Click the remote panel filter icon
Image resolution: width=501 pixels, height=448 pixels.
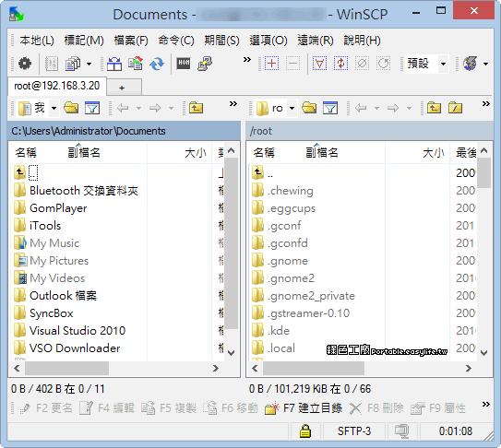330,108
